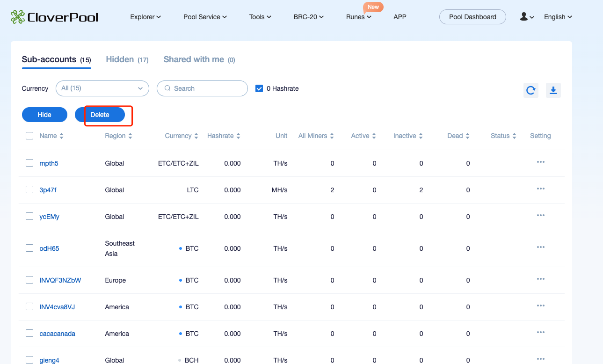The image size is (603, 364).
Task: Uncheck the 0 Hashrate checkbox
Action: point(259,88)
